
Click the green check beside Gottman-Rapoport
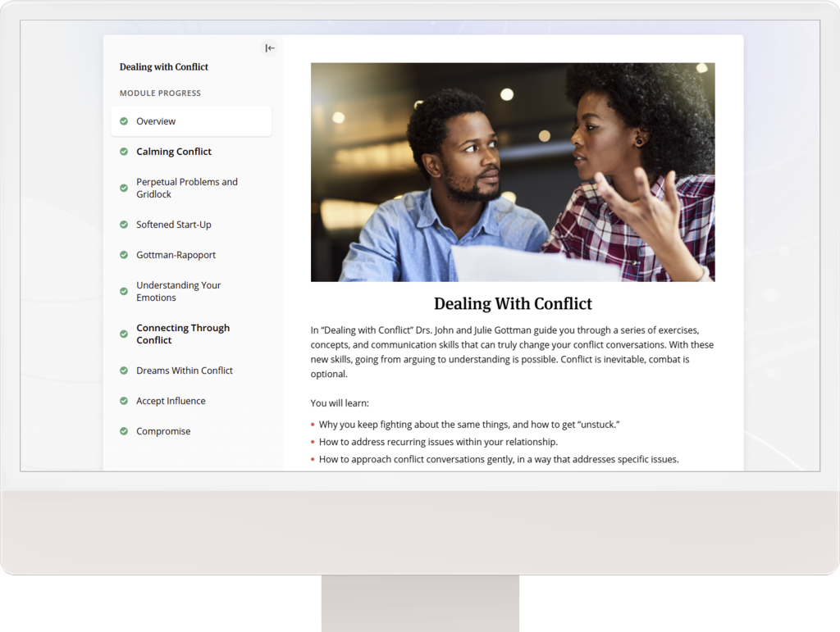click(124, 255)
